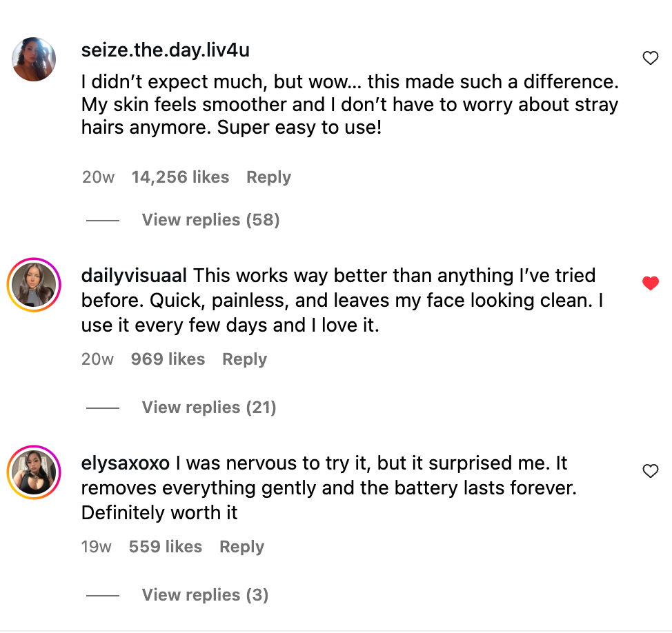Expand View replies (3)
Viewport: 672px width, 633px height.
[205, 595]
